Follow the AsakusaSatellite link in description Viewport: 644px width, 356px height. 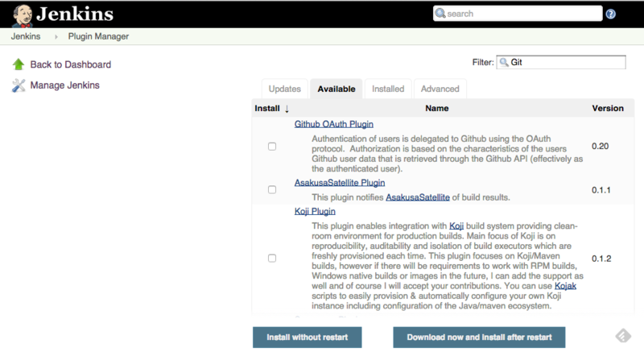click(418, 197)
